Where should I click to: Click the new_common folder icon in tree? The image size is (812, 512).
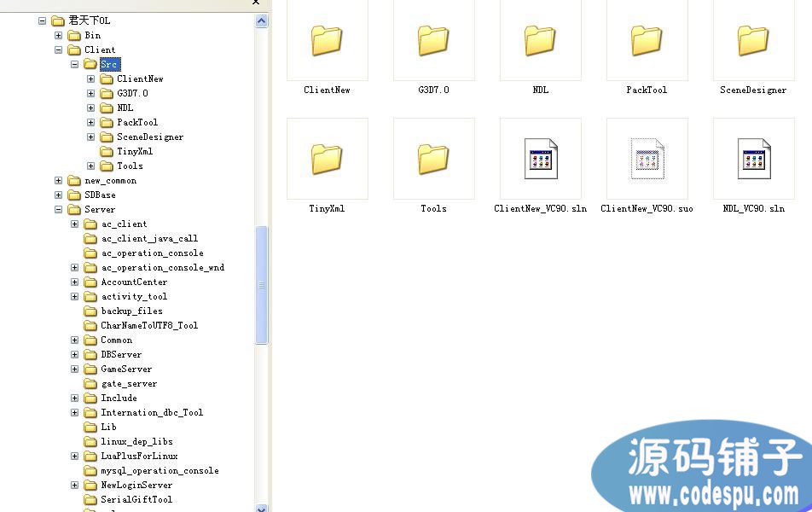coord(74,180)
